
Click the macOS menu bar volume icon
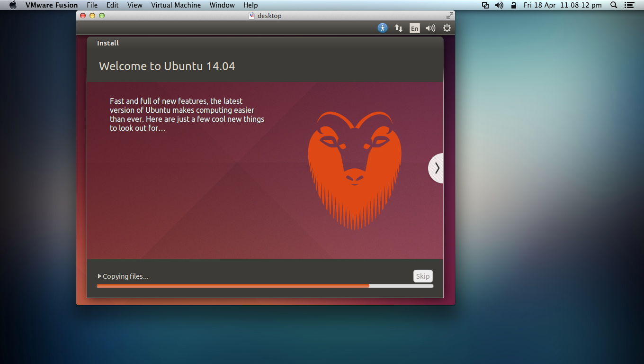pyautogui.click(x=499, y=5)
